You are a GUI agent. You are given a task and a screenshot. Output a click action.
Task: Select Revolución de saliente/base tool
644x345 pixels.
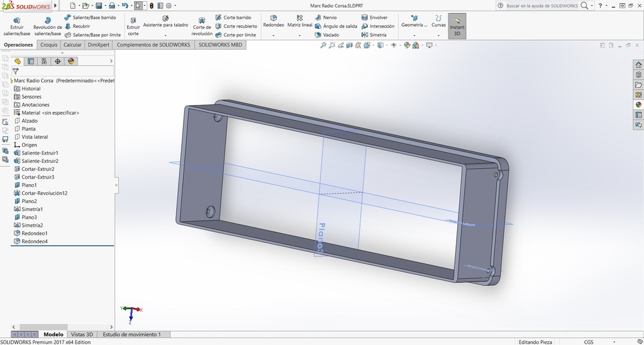[x=48, y=26]
